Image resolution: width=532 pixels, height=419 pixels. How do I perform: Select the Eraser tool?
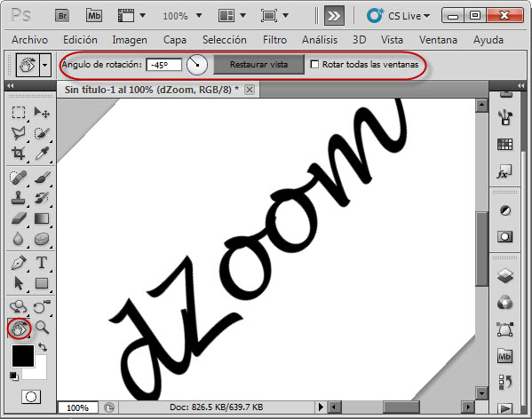[x=19, y=218]
